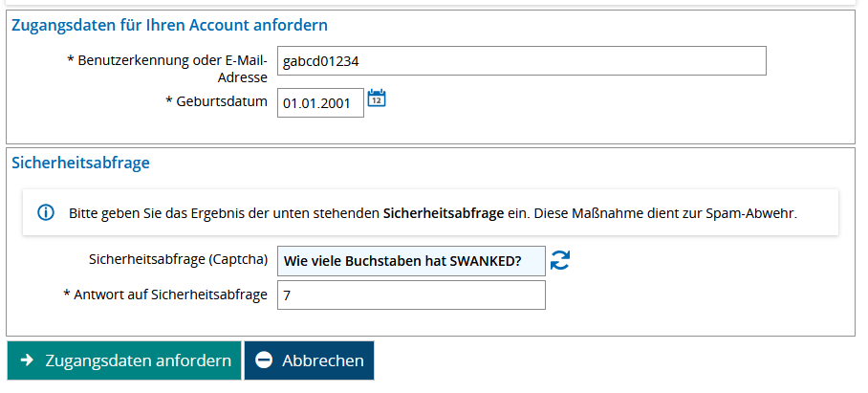
Task: Focus the Benutzerkennung oder E-Mail-Adresse field
Action: [x=521, y=61]
